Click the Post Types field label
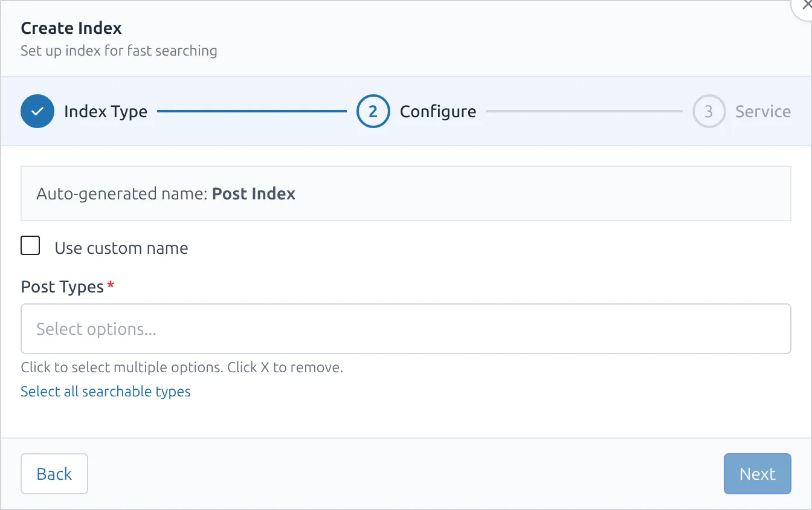The width and height of the screenshot is (812, 510). [x=62, y=287]
